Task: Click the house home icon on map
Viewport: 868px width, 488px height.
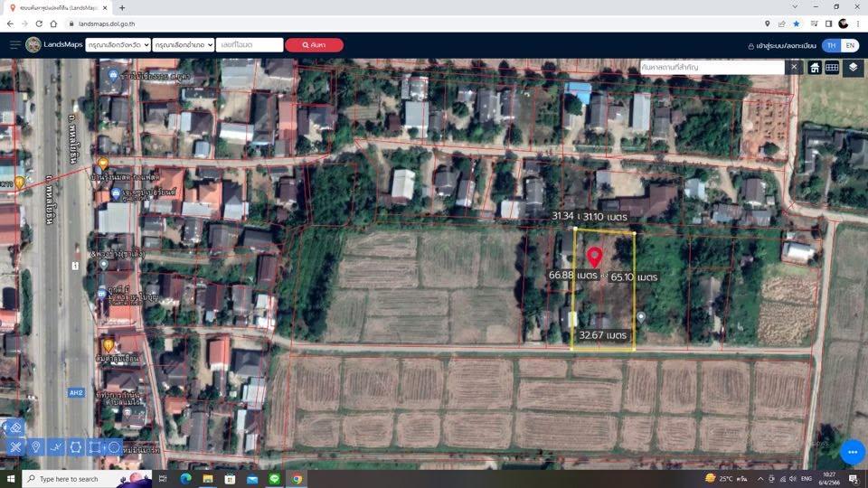Action: 815,68
